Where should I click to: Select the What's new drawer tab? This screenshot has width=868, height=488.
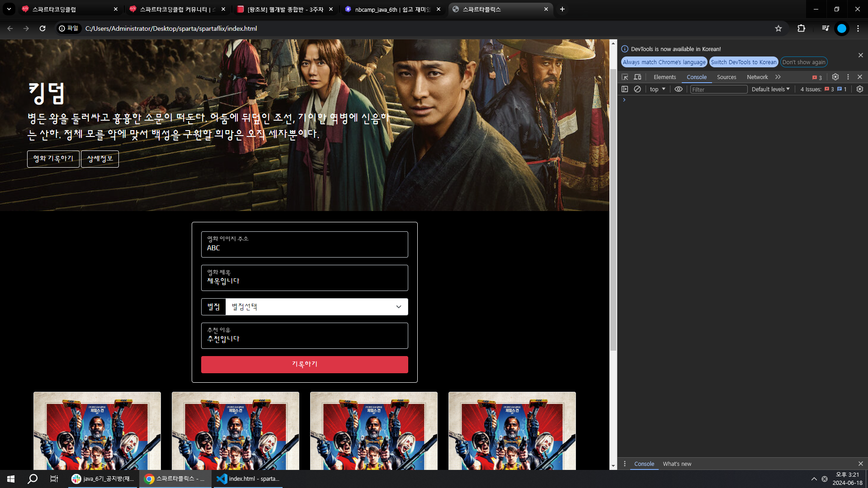pos(677,464)
